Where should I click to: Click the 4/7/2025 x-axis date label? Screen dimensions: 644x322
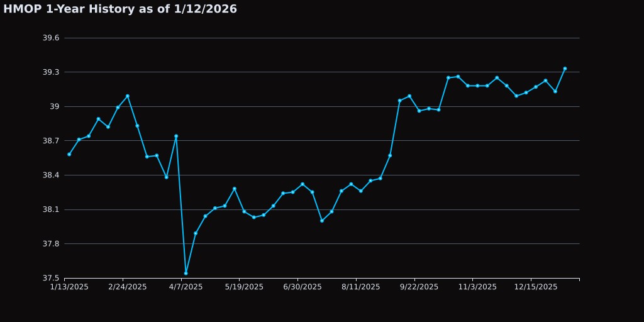[x=186, y=287]
